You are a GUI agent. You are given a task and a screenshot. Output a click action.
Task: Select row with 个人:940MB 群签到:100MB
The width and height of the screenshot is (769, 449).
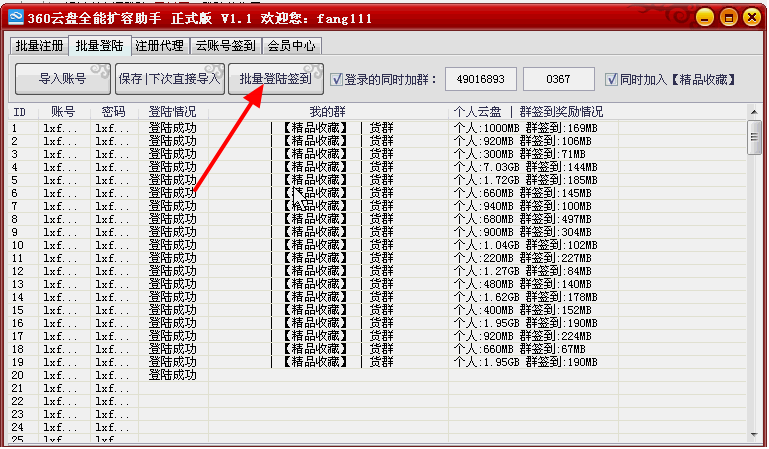pos(378,206)
